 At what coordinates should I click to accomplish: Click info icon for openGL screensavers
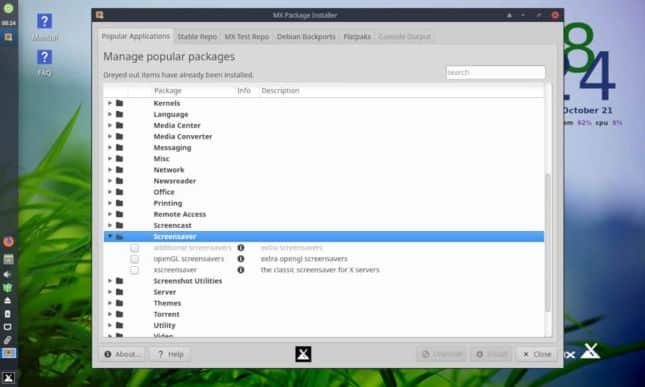[x=241, y=259]
